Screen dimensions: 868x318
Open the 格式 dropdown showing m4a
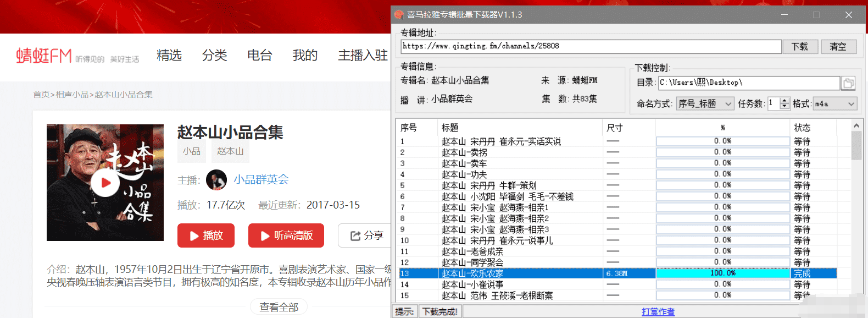(x=835, y=103)
